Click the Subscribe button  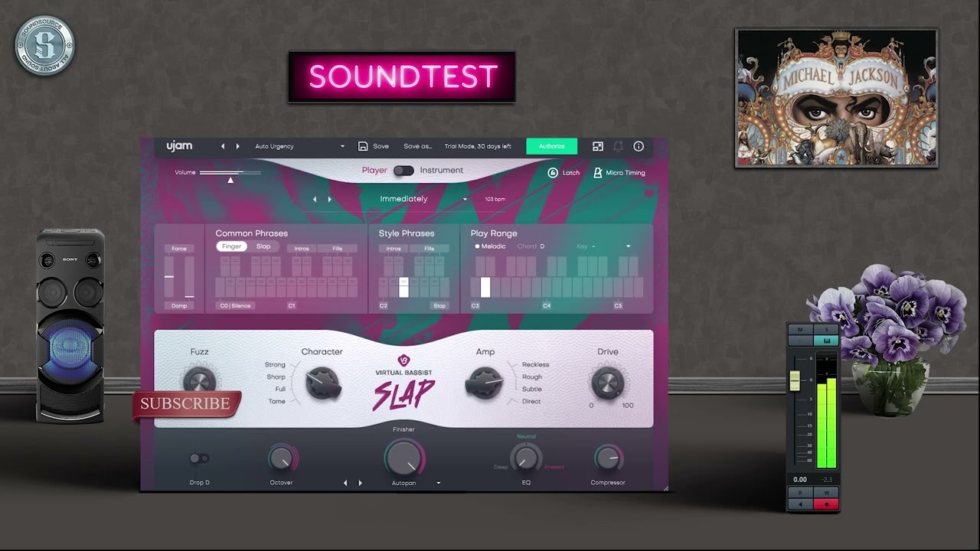coord(185,404)
